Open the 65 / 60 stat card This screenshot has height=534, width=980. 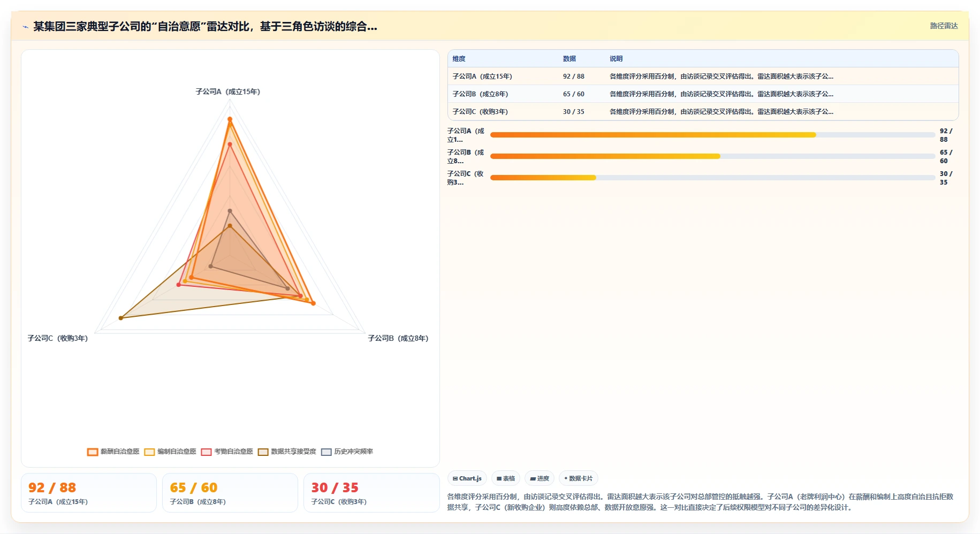pyautogui.click(x=230, y=493)
